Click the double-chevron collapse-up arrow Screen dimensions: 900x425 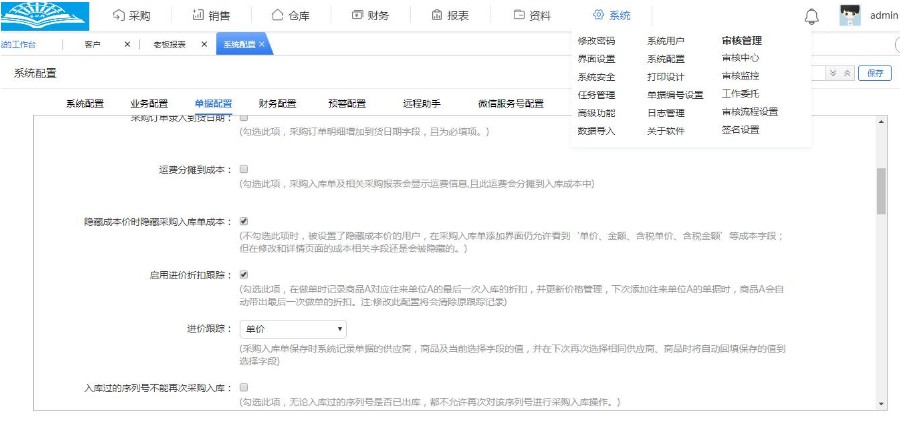coord(848,73)
